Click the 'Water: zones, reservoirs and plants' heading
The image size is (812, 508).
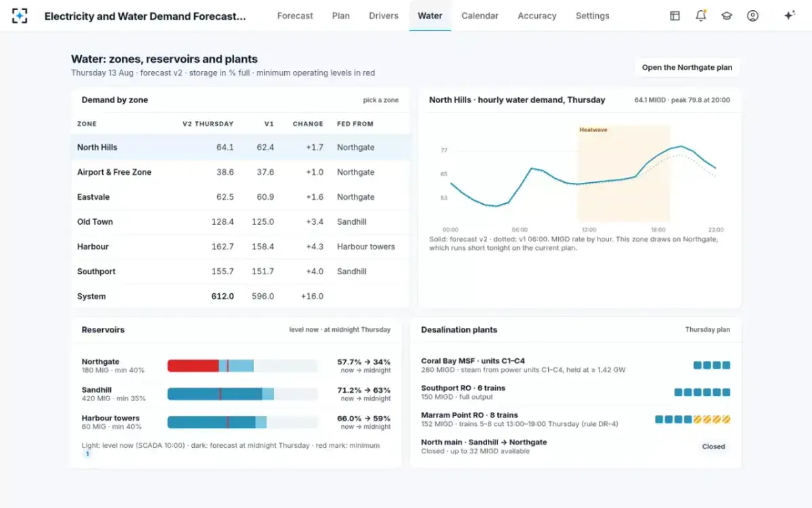click(x=164, y=59)
